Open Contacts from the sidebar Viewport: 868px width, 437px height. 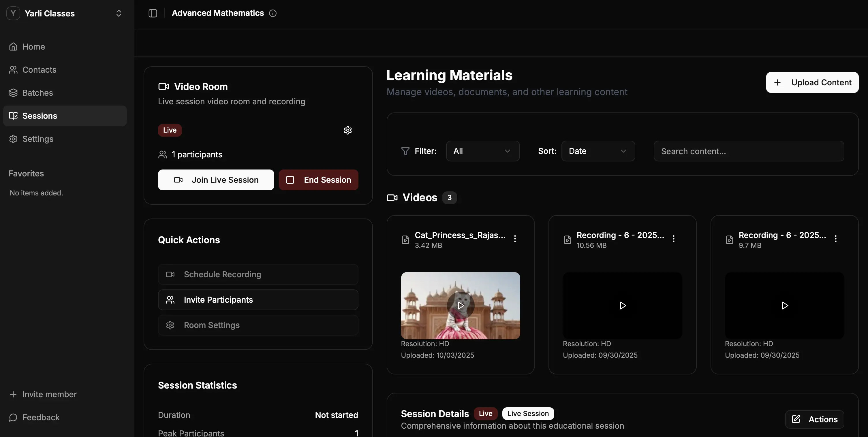click(x=40, y=70)
